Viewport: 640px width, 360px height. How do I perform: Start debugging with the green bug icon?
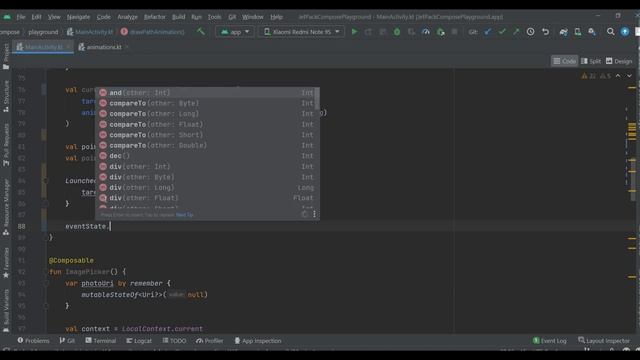pyautogui.click(x=397, y=32)
